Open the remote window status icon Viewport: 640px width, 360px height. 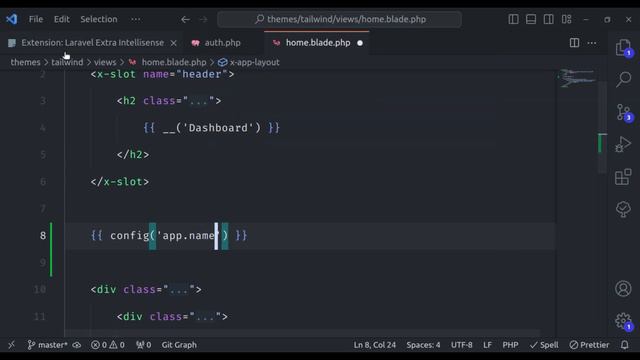[x=11, y=345]
